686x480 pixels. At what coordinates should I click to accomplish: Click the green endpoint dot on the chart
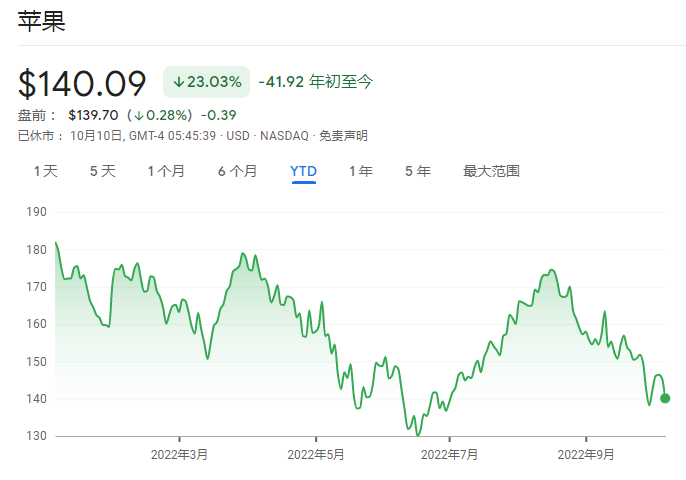tap(665, 398)
